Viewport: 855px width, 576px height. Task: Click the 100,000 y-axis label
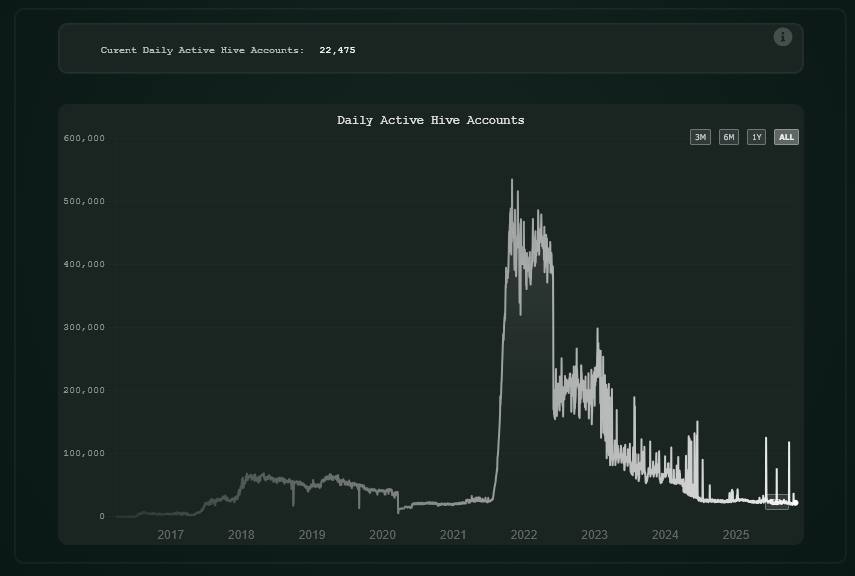coord(84,453)
